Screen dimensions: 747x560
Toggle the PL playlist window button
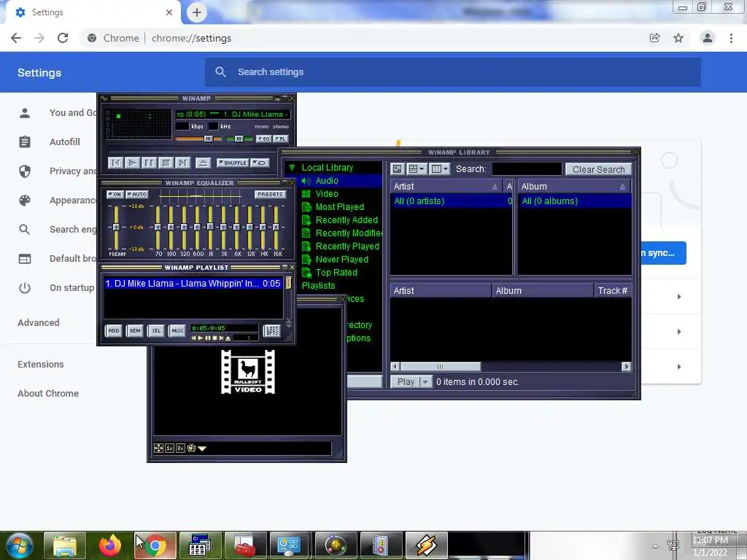[281, 139]
